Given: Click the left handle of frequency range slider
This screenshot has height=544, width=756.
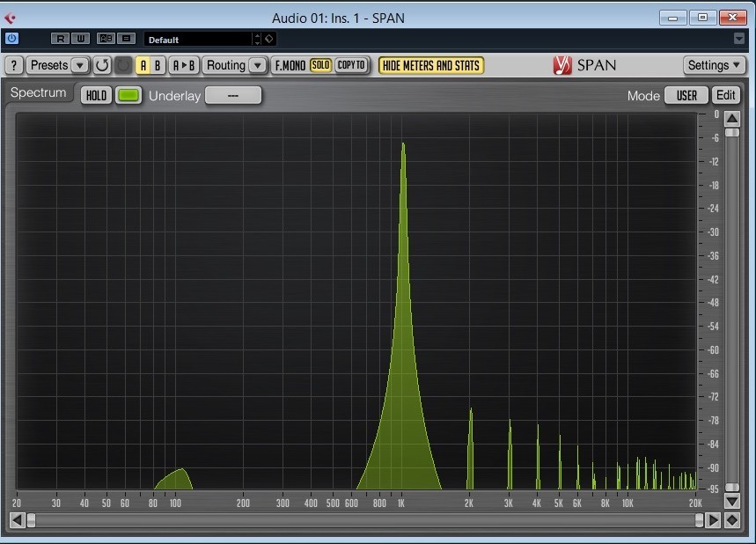Looking at the screenshot, I should (x=31, y=520).
